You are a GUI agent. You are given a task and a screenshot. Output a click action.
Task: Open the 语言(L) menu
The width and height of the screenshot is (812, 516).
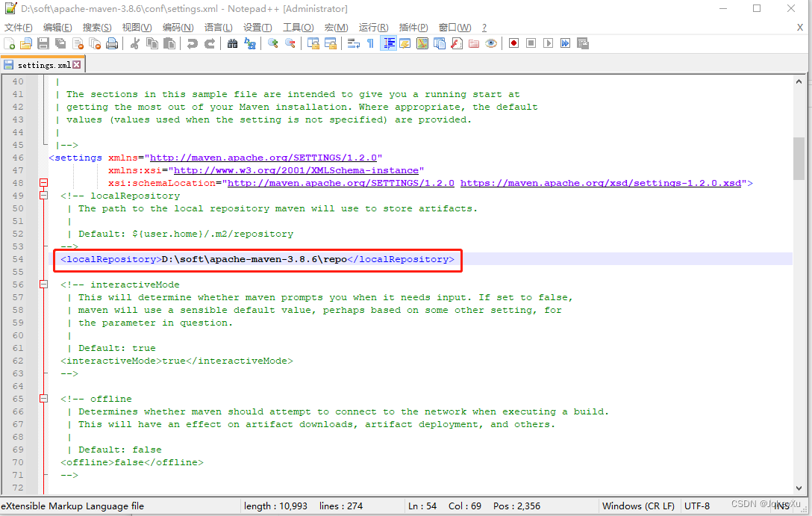tap(218, 28)
